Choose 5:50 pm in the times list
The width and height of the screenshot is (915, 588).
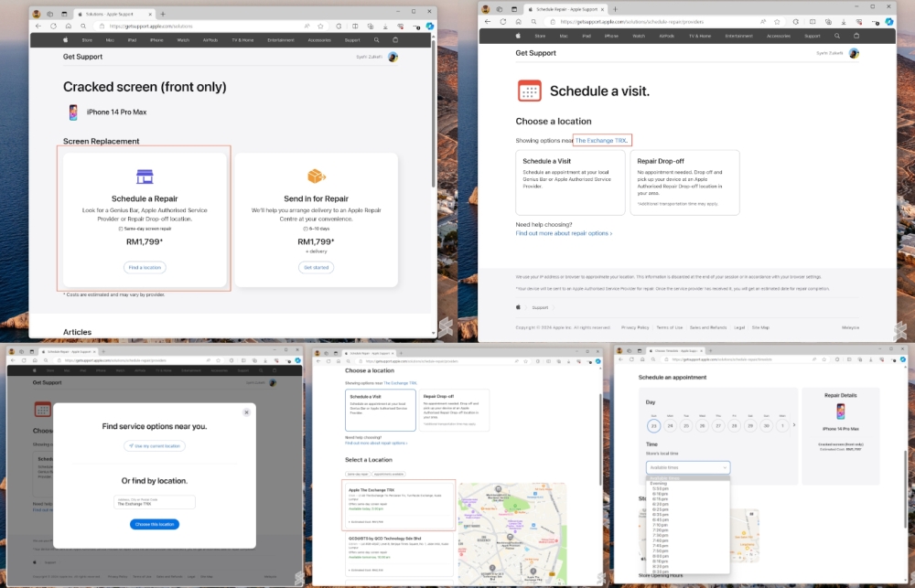(x=660, y=489)
